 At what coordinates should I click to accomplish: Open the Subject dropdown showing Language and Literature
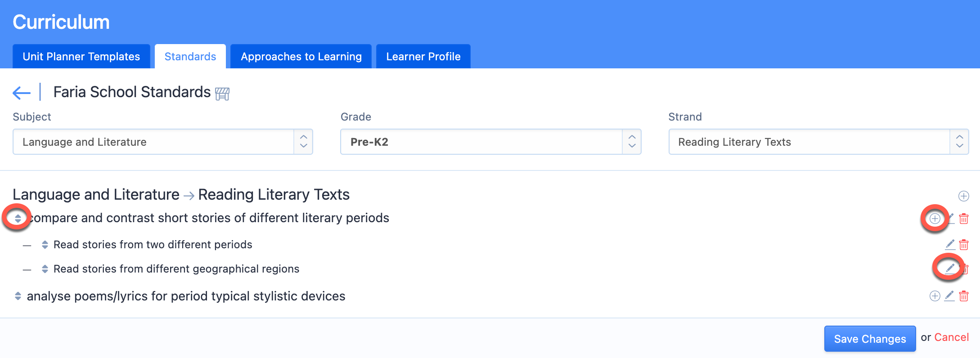(x=163, y=142)
